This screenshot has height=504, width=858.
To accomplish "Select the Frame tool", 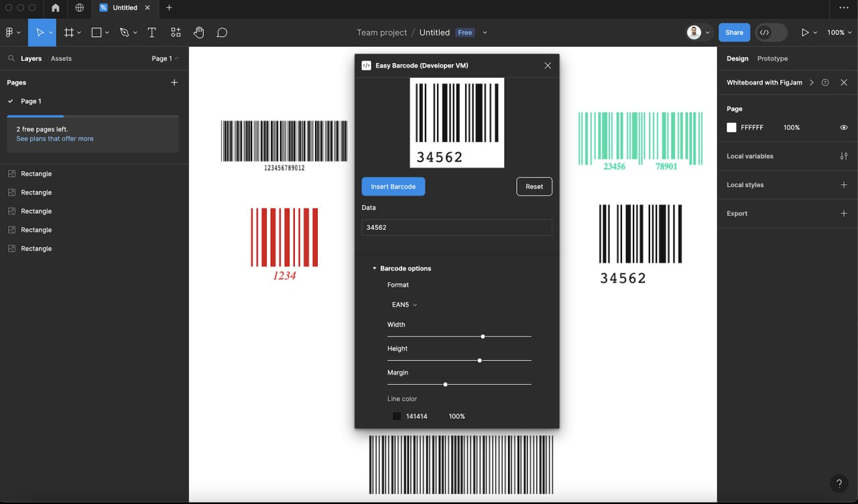I will coord(68,32).
